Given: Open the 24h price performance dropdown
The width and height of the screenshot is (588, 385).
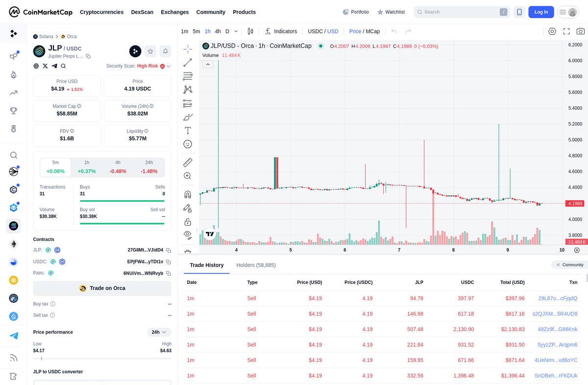Looking at the screenshot, I should (x=159, y=332).
